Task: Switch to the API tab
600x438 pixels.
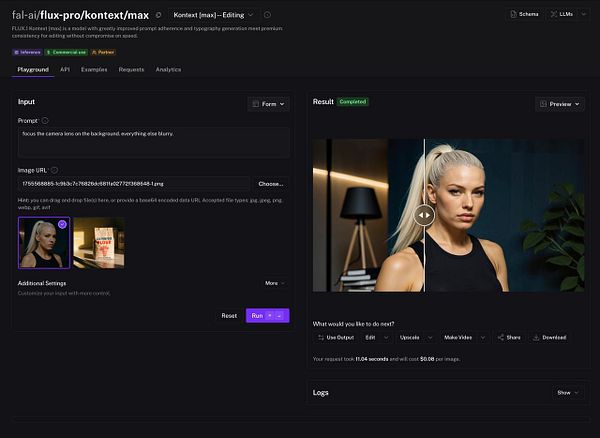Action: [x=65, y=70]
